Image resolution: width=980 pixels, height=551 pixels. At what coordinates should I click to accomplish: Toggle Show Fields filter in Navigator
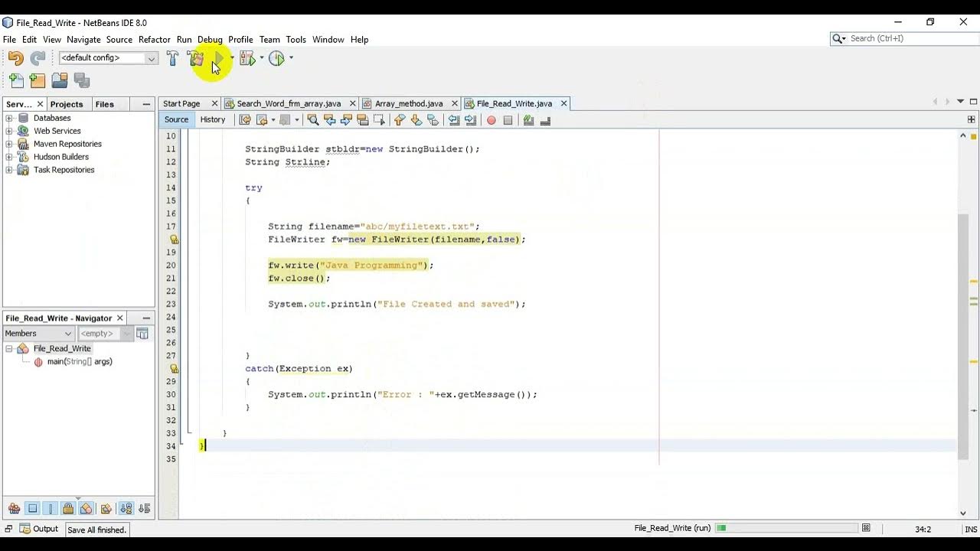click(x=32, y=508)
